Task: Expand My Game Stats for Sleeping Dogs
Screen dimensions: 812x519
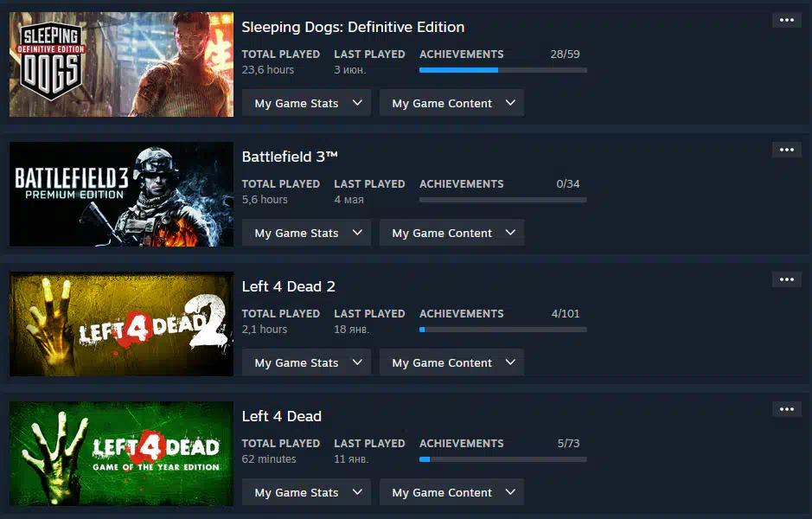Action: [x=307, y=103]
